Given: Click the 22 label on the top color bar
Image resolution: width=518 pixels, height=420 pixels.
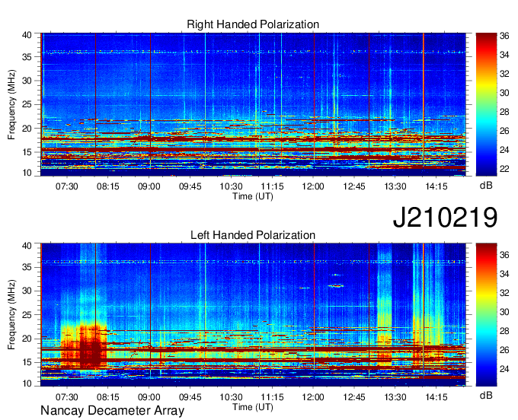Looking at the screenshot, I should click(x=504, y=169).
